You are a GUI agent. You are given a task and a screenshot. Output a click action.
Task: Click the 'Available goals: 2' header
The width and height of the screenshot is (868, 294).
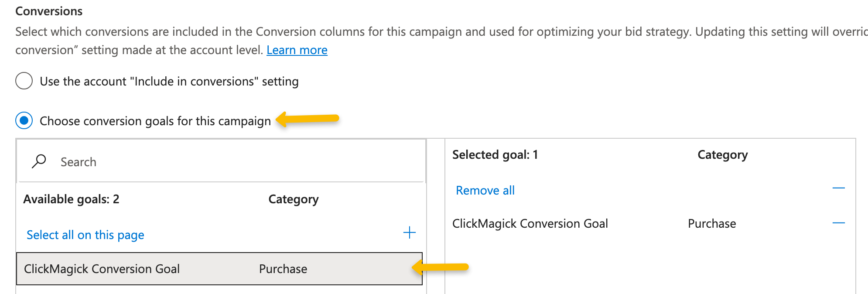71,199
